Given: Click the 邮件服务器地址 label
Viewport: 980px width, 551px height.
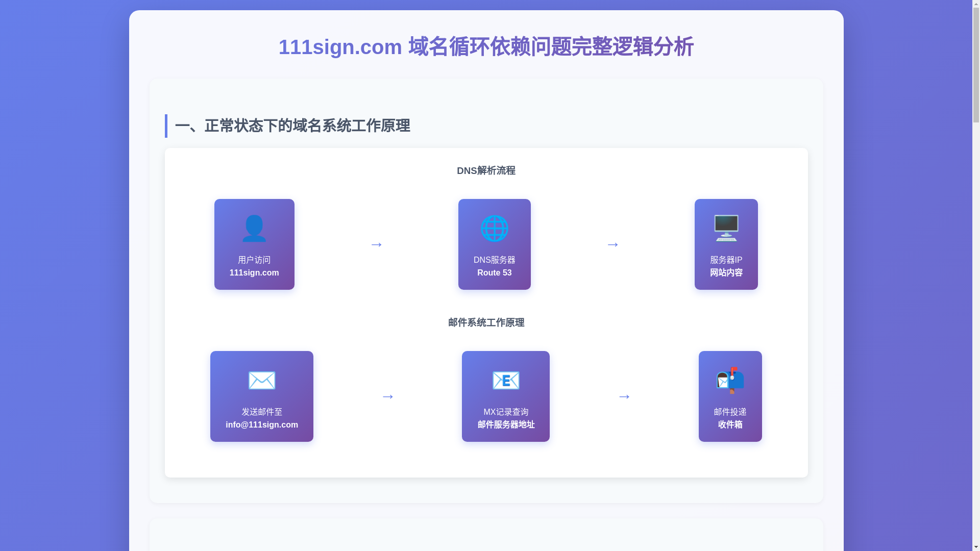Looking at the screenshot, I should tap(505, 425).
